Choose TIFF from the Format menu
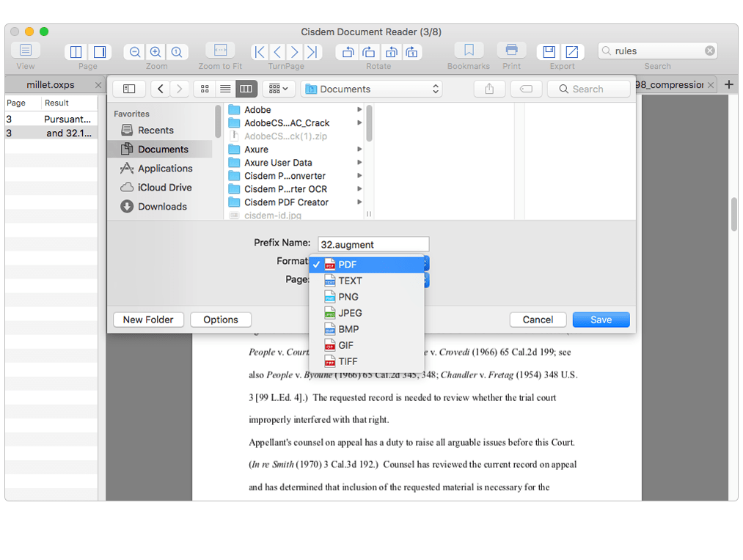This screenshot has height=560, width=743. [366, 361]
